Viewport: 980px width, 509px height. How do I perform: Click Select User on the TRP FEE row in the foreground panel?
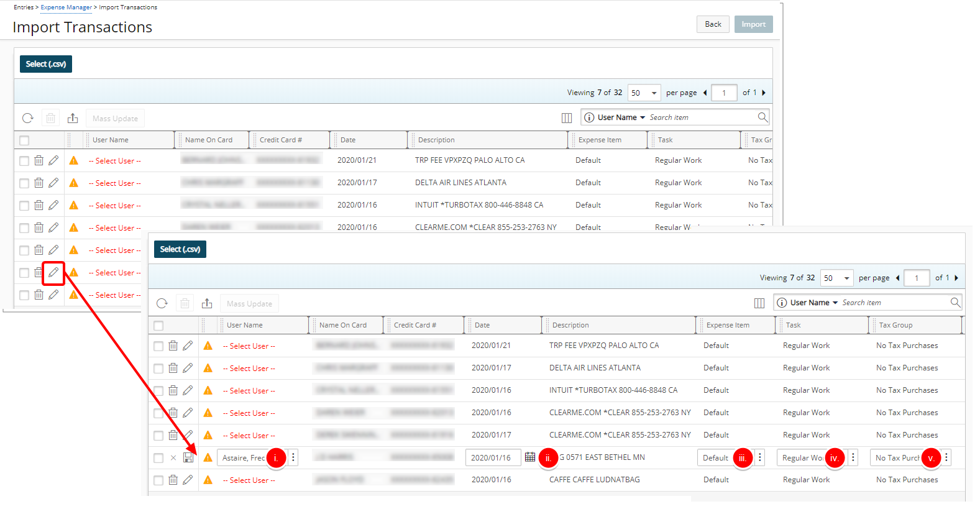click(249, 346)
